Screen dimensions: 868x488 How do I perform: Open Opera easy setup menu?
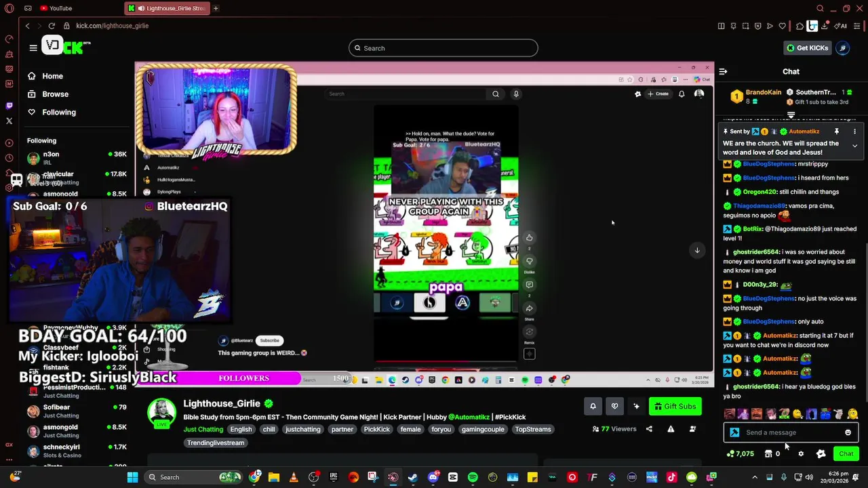coord(858,26)
